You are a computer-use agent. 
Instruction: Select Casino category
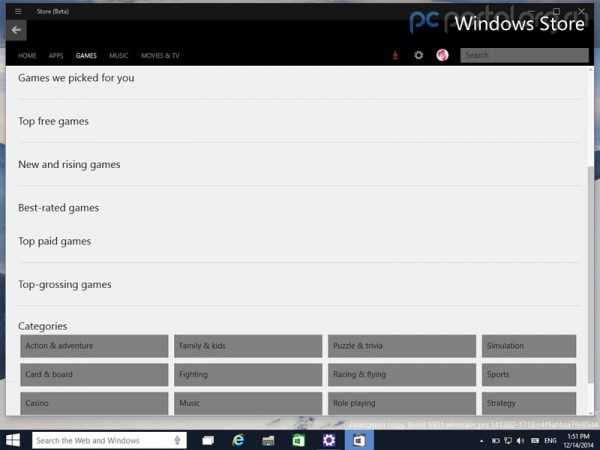click(x=94, y=403)
